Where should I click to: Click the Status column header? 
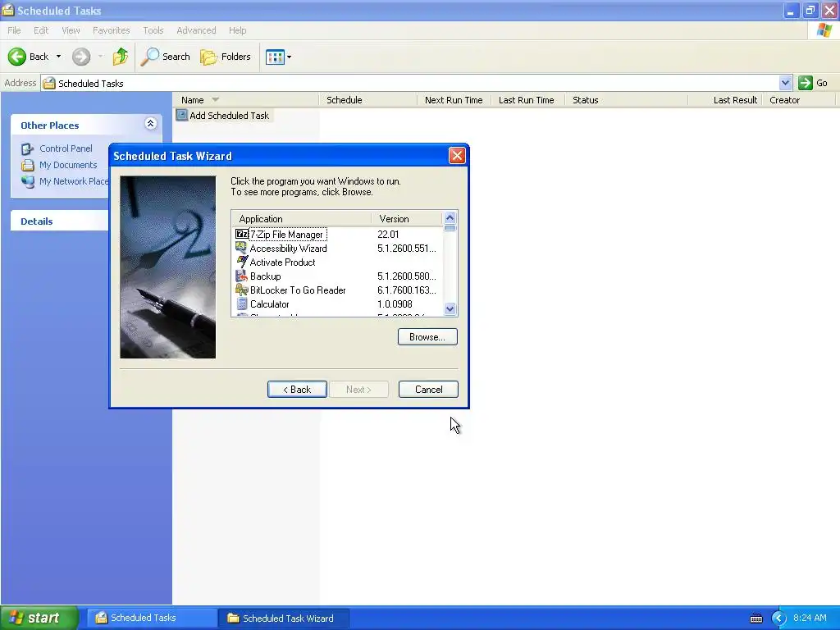tap(626, 99)
